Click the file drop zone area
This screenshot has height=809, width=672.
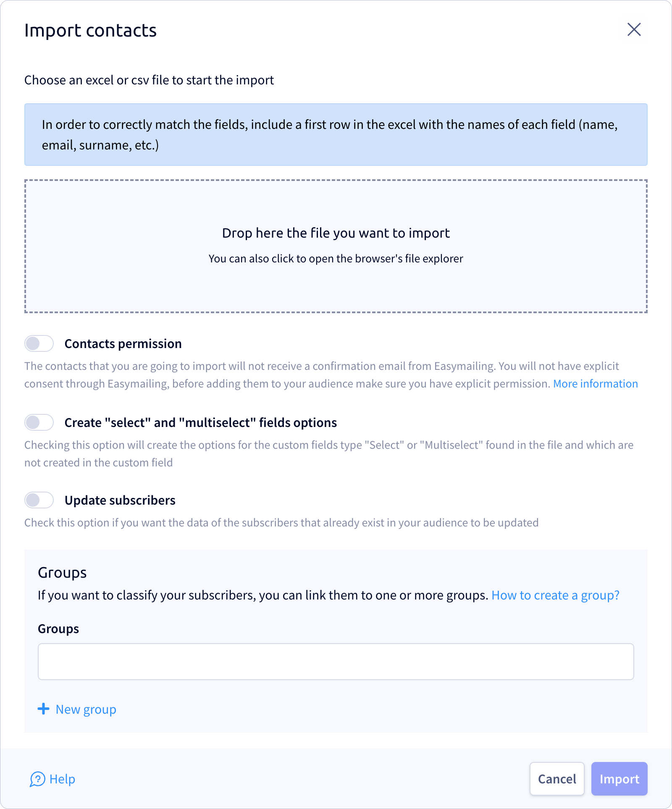point(336,246)
